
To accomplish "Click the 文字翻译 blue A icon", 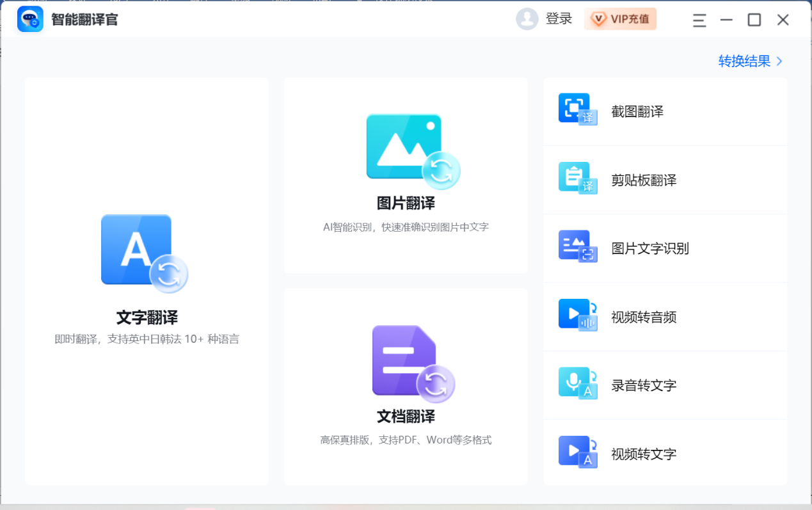I will click(x=145, y=253).
